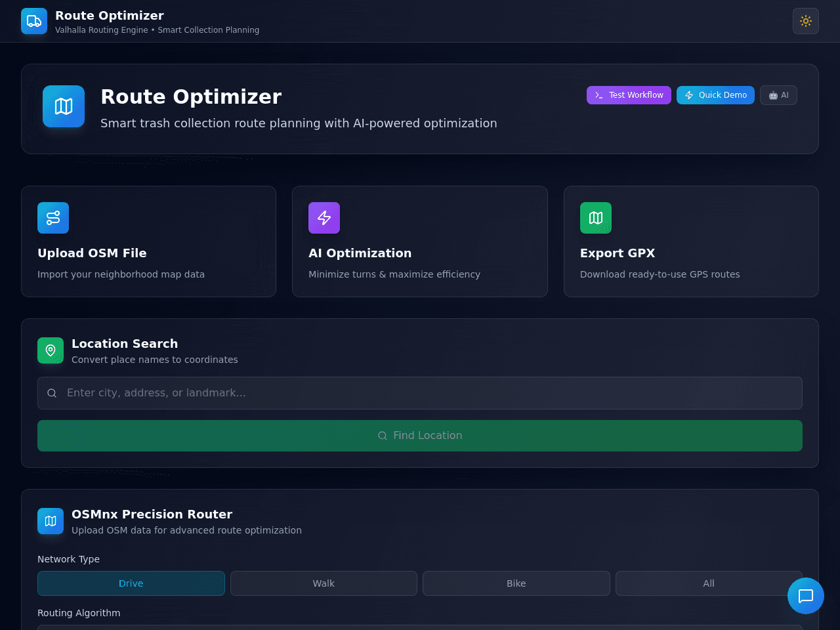
Task: Click the Find Location button
Action: point(420,436)
